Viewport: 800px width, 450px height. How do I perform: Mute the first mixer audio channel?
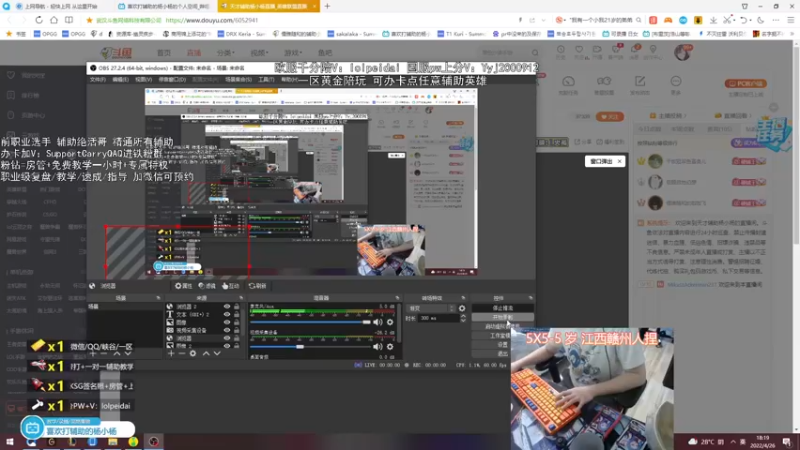(378, 322)
